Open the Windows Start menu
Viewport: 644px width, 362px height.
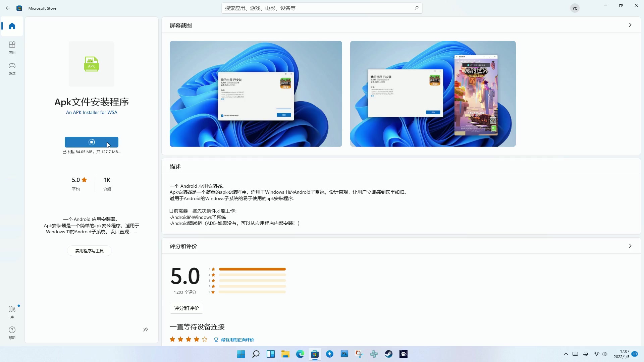tap(241, 354)
